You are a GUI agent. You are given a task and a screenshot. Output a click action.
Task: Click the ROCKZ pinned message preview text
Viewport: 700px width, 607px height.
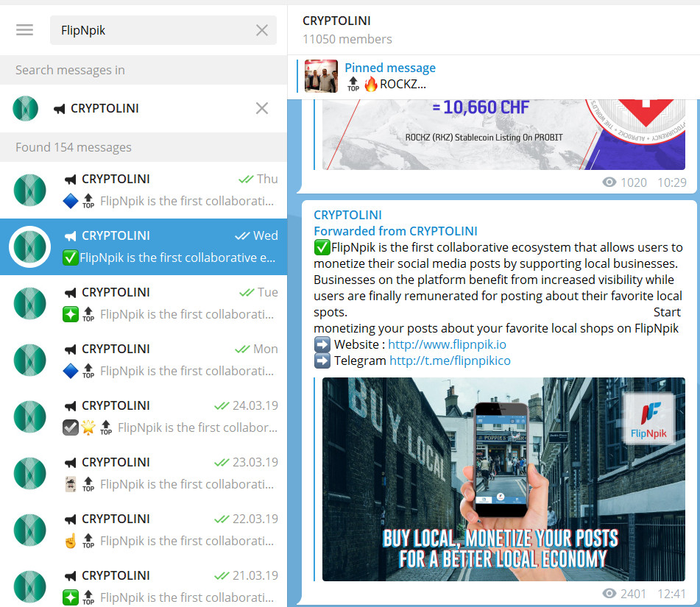[x=403, y=85]
